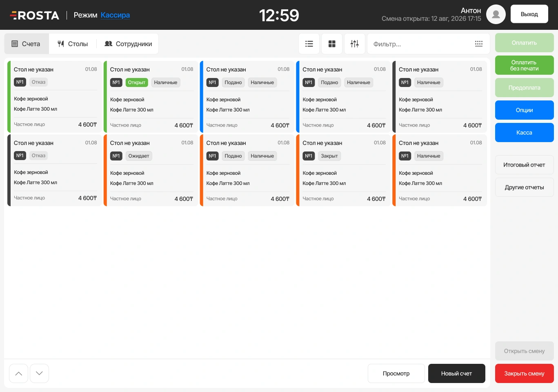Click the Оплатить button
This screenshot has width=558, height=392.
pos(525,43)
